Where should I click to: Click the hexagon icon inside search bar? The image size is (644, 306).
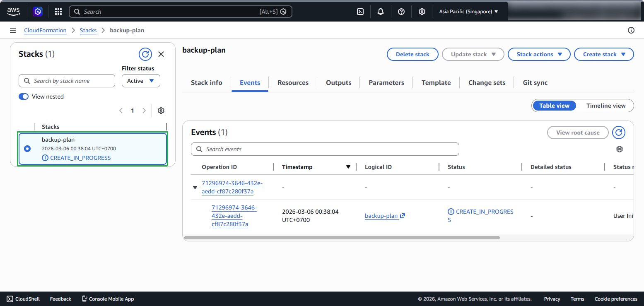(283, 12)
